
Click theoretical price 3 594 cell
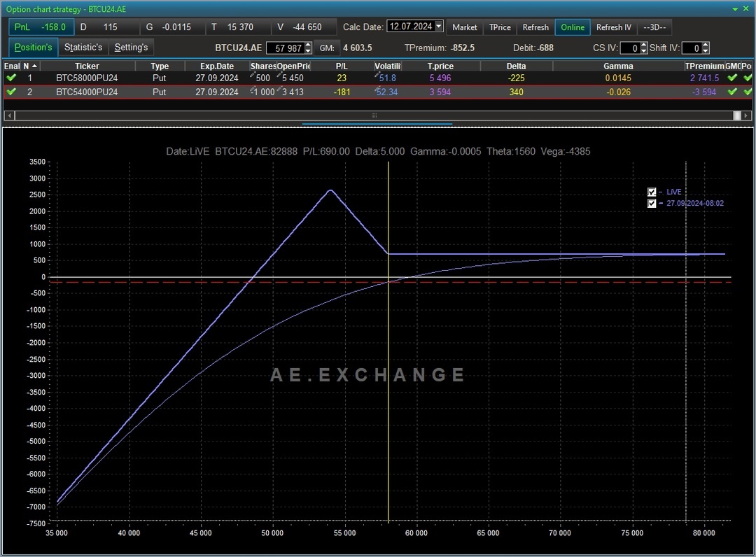click(x=440, y=92)
